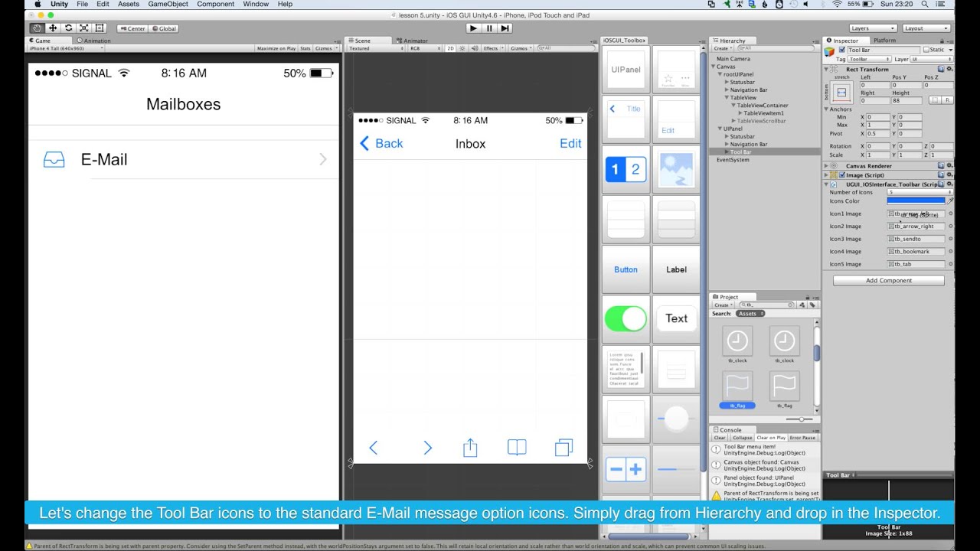The image size is (980, 551).
Task: Click the Pause button
Action: 489,28
